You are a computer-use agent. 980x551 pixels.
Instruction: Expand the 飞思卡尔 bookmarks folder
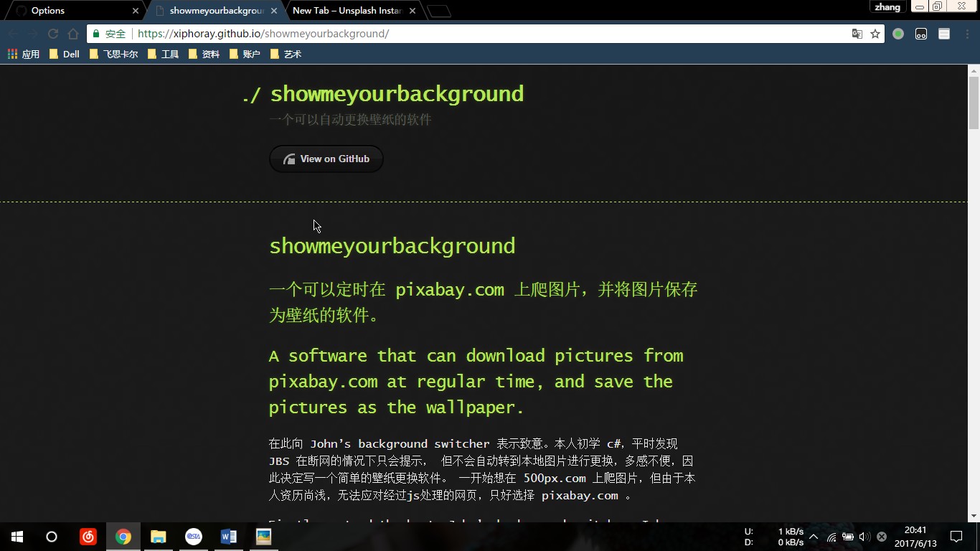[x=114, y=54]
